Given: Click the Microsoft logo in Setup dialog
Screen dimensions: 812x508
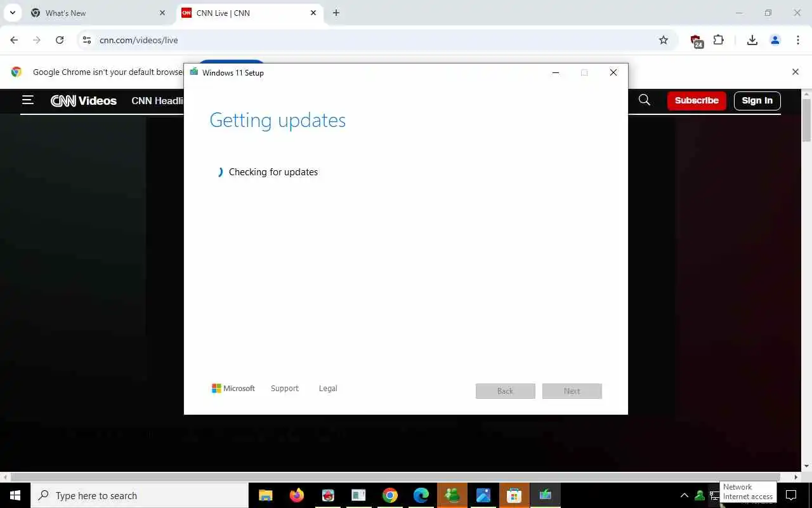Looking at the screenshot, I should click(x=233, y=389).
